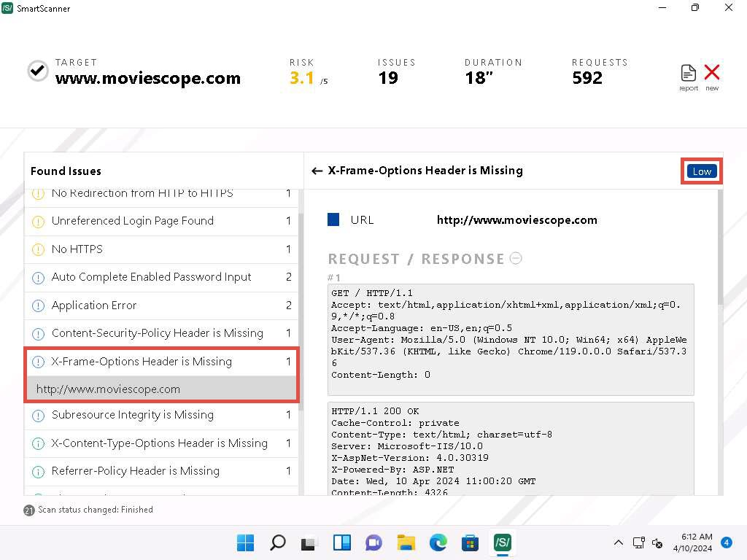The width and height of the screenshot is (747, 560).
Task: Click the back arrow beside X-Frame-Options title
Action: pos(317,171)
